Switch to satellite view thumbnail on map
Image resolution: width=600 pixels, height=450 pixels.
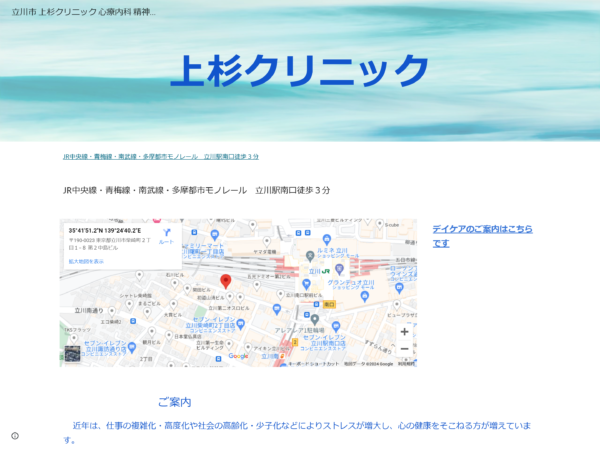[72, 354]
